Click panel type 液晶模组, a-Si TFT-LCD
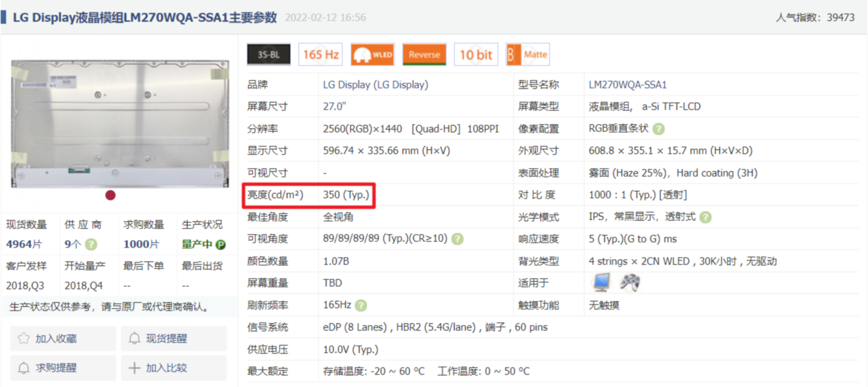The image size is (868, 387). (644, 107)
